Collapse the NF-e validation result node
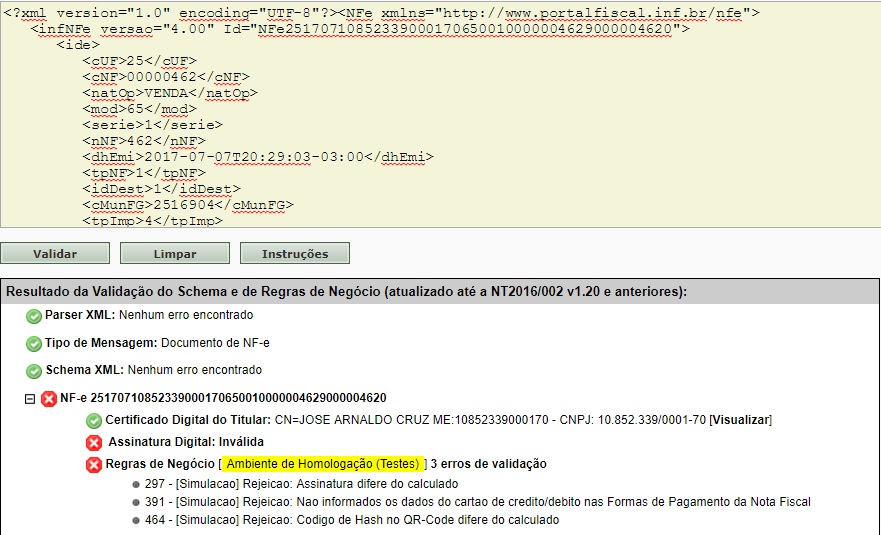881x535 pixels. tap(30, 398)
